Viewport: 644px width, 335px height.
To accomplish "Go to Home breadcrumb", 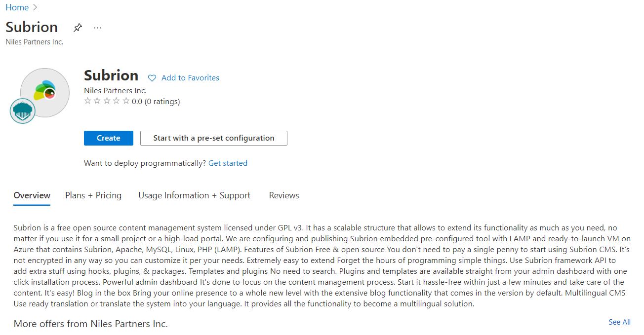I will [x=17, y=7].
